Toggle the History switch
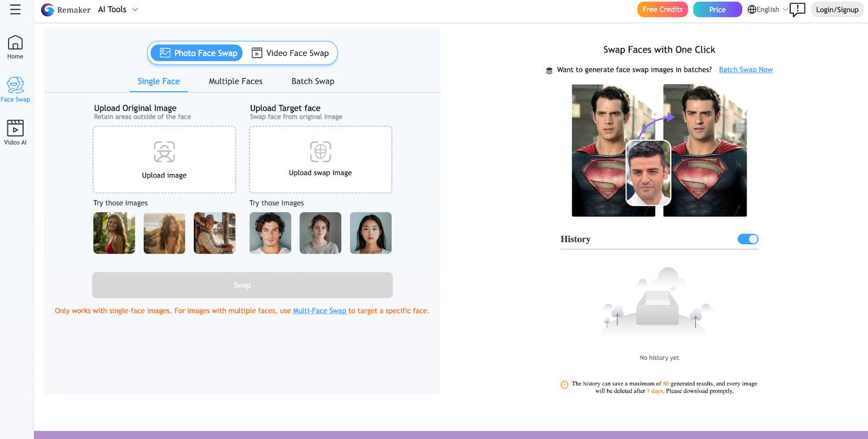The height and width of the screenshot is (439, 868). (748, 239)
